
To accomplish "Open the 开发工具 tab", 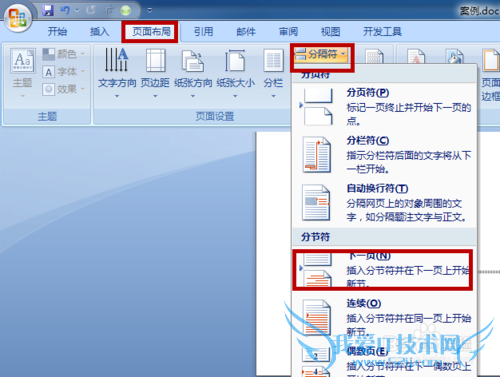I will point(382,32).
